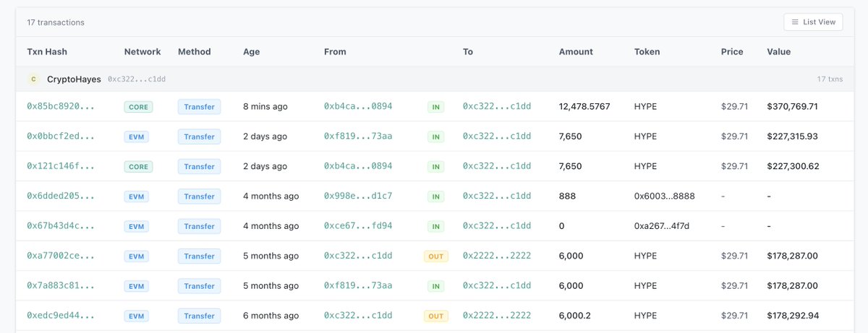
Task: Open transaction hash 0xedc9ed44...
Action: tap(61, 316)
